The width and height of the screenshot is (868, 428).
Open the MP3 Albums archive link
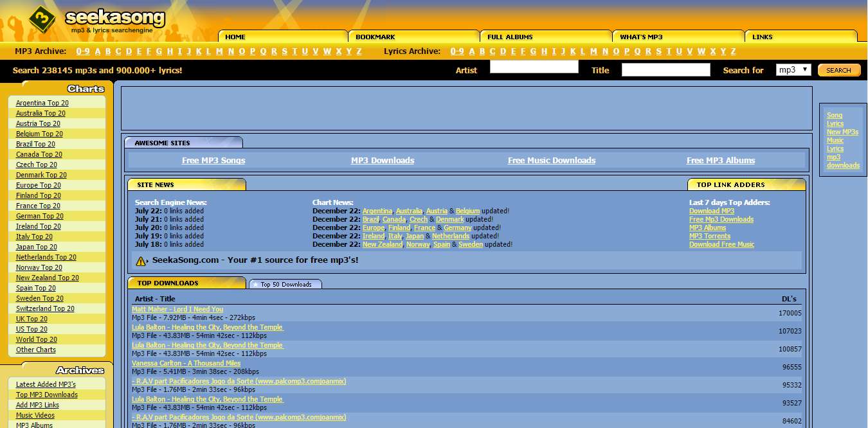[34, 425]
